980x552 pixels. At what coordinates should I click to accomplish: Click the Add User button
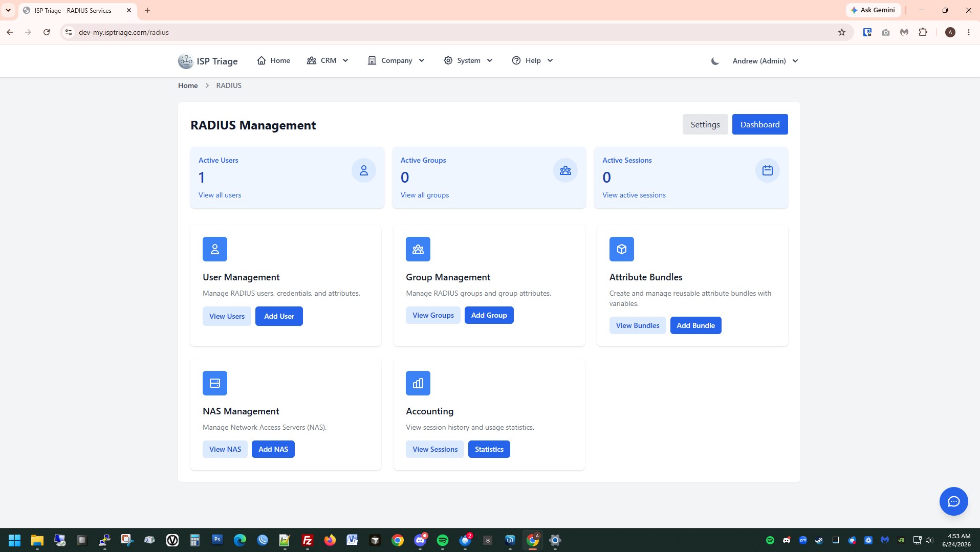point(279,316)
